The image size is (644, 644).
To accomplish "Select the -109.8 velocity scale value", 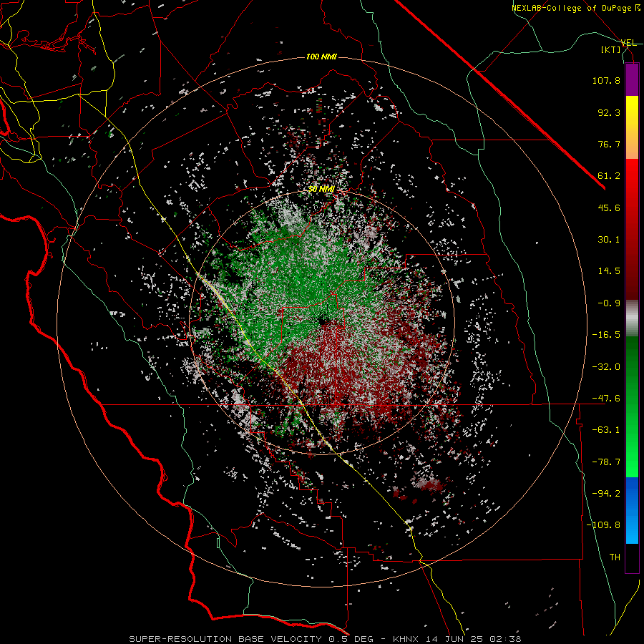I will click(603, 525).
